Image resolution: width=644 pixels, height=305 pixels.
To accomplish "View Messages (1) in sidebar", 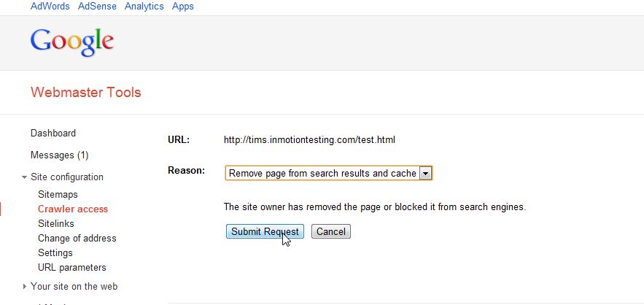I will tap(59, 155).
